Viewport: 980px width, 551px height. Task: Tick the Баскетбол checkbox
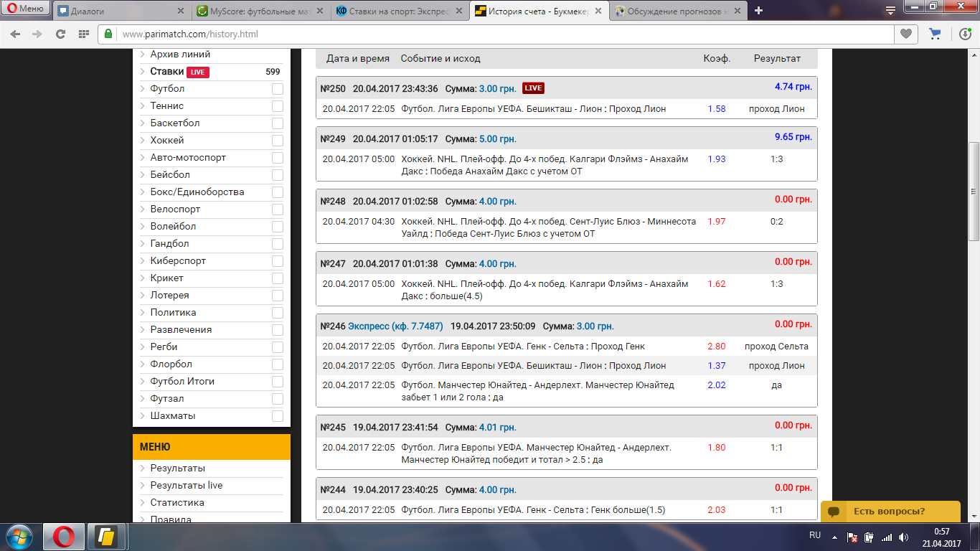(x=278, y=123)
